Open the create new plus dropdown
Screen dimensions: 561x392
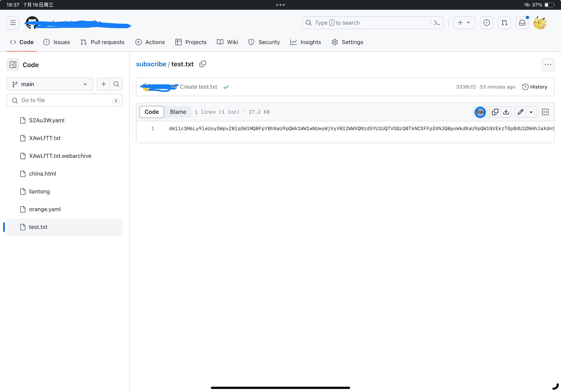coord(464,23)
